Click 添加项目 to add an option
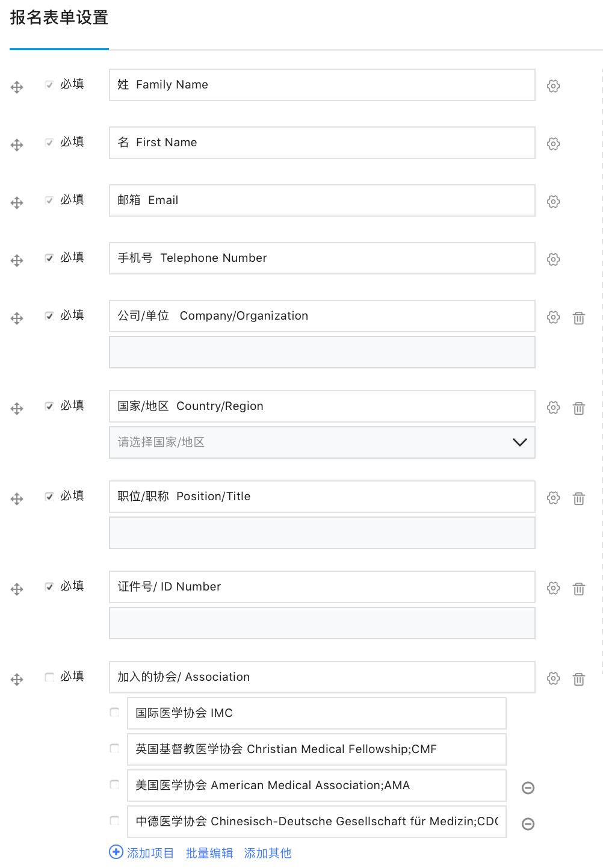This screenshot has width=603, height=868. 142,853
